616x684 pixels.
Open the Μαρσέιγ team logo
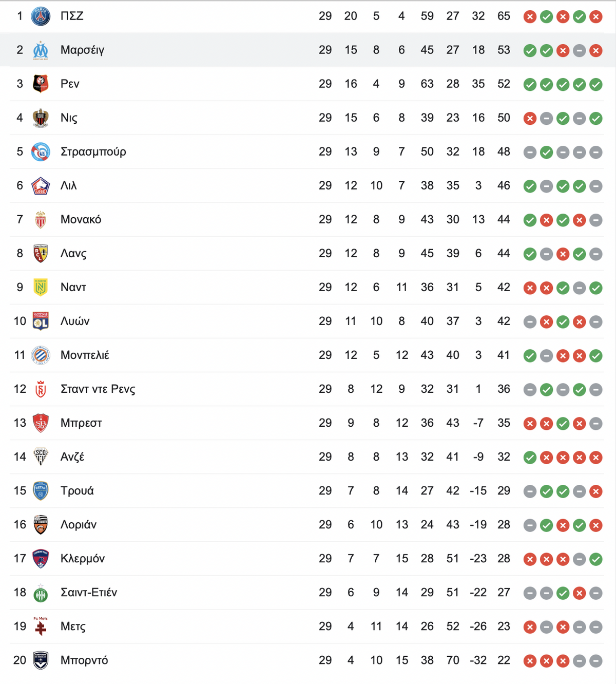[41, 50]
